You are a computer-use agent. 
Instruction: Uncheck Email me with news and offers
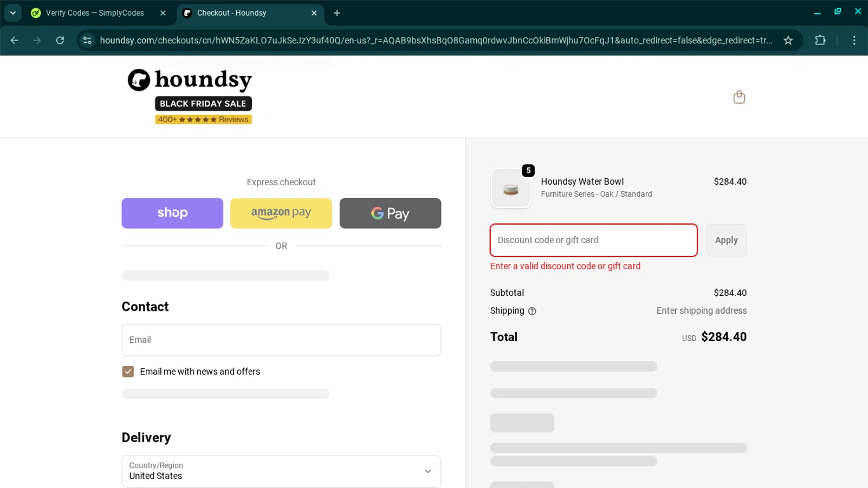point(128,372)
